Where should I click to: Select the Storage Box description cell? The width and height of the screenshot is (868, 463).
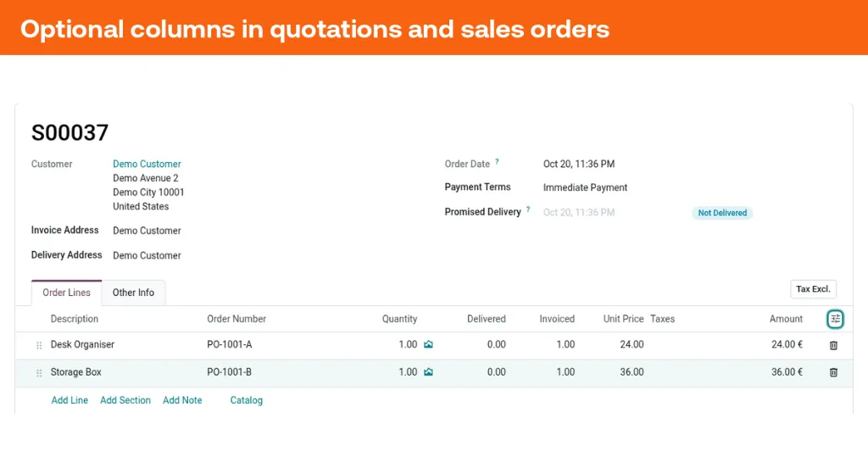point(75,372)
